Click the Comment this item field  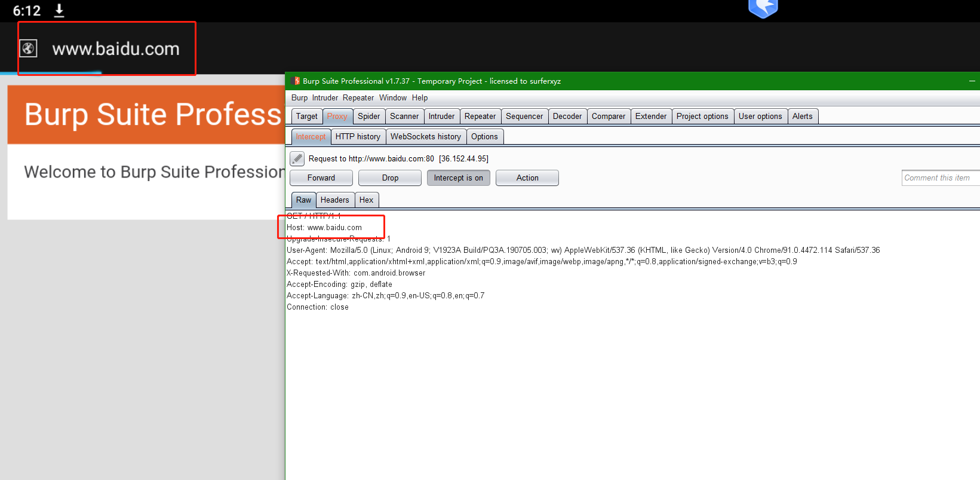pyautogui.click(x=941, y=178)
